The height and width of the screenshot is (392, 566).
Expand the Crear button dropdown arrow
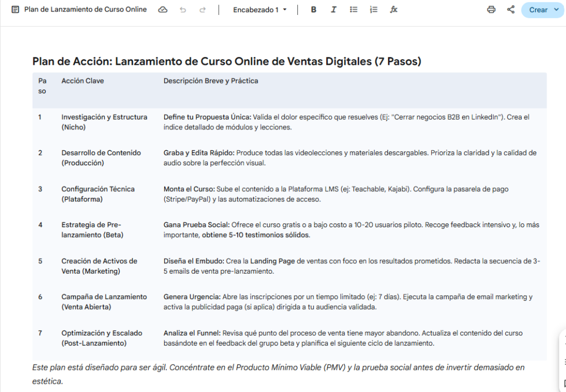click(555, 9)
